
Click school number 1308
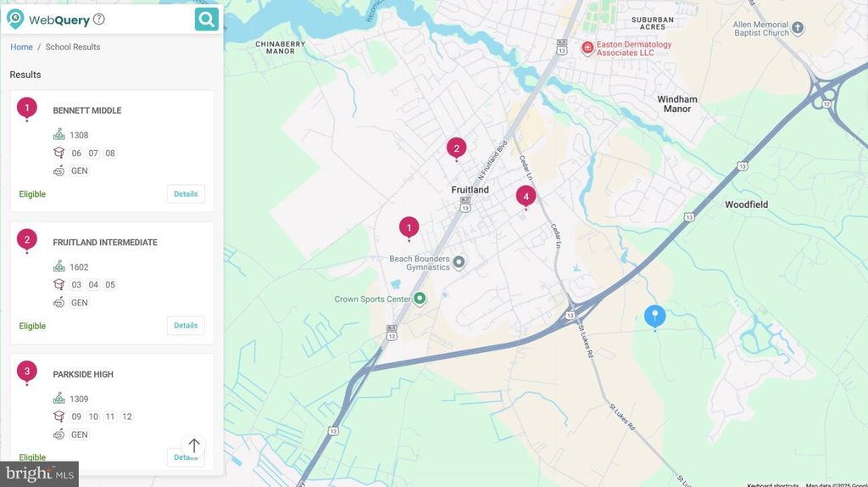(79, 135)
